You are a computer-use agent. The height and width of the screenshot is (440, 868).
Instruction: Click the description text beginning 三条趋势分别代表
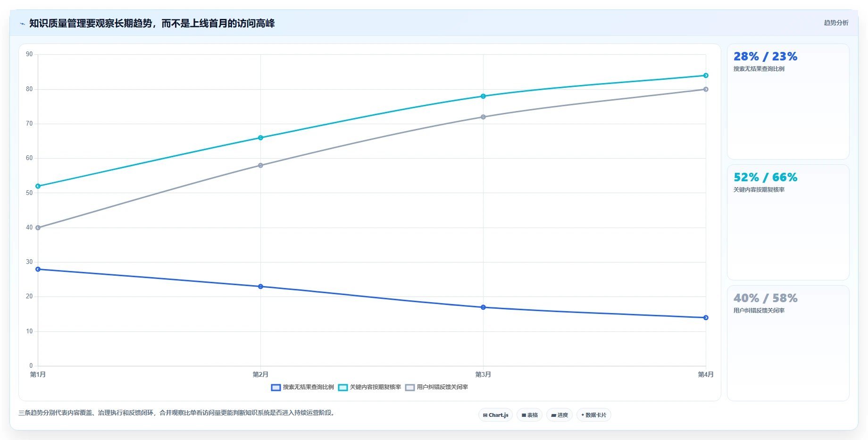coord(177,413)
